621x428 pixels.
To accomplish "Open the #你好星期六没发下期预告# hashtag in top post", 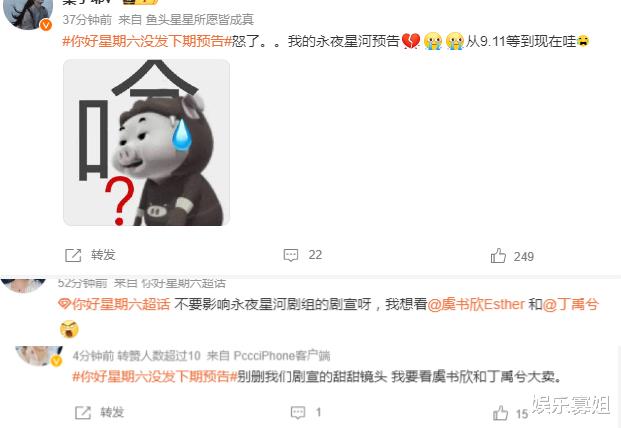I will pos(147,41).
